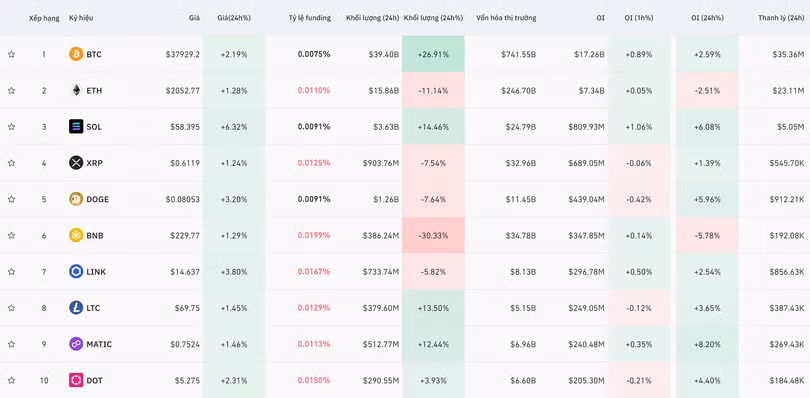This screenshot has height=398, width=810.
Task: Favorite XRP with its star icon
Action: coord(11,163)
